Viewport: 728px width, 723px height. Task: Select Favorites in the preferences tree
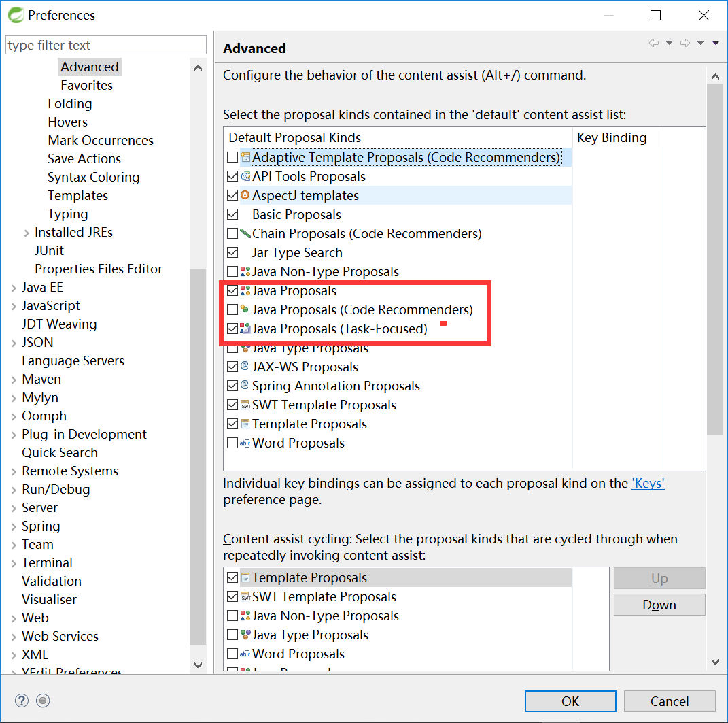click(87, 85)
